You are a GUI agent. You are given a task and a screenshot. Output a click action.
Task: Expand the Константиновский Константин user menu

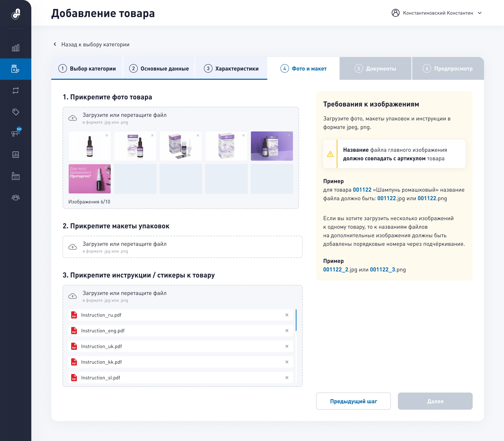pos(479,13)
